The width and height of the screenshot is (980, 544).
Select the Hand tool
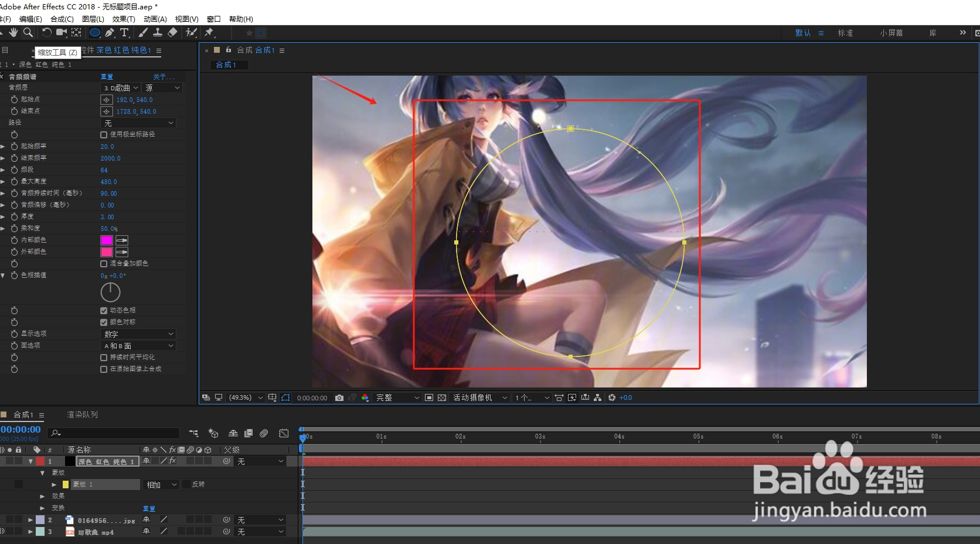coord(13,32)
